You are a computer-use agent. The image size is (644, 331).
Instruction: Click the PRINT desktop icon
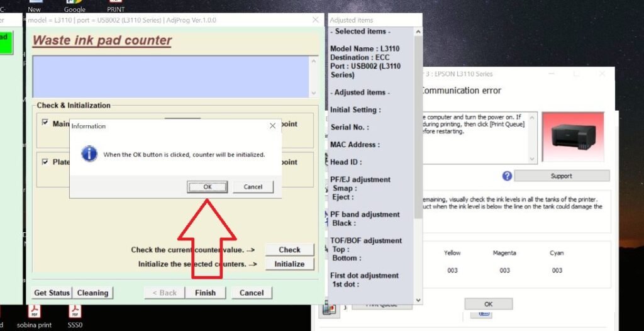116,6
